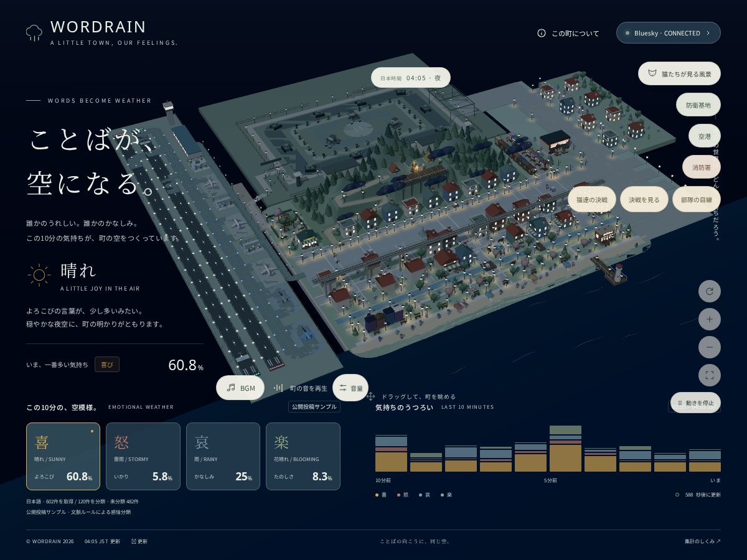
Task: Click the tallest chart bar above 5分前
Action: tap(565, 449)
